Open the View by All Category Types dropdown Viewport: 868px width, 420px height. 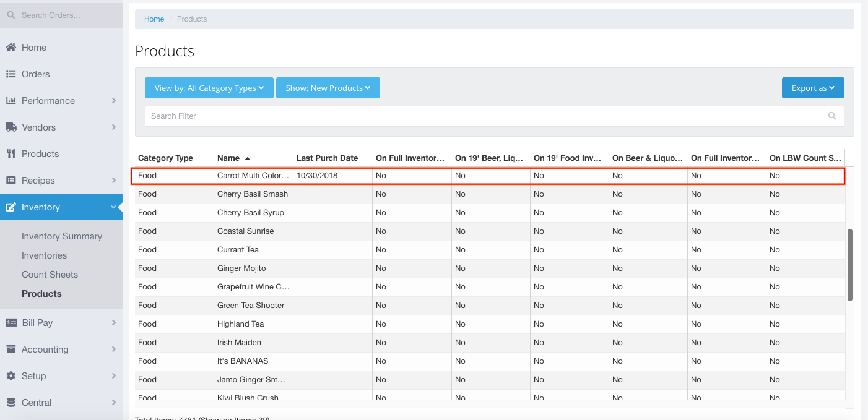tap(209, 88)
